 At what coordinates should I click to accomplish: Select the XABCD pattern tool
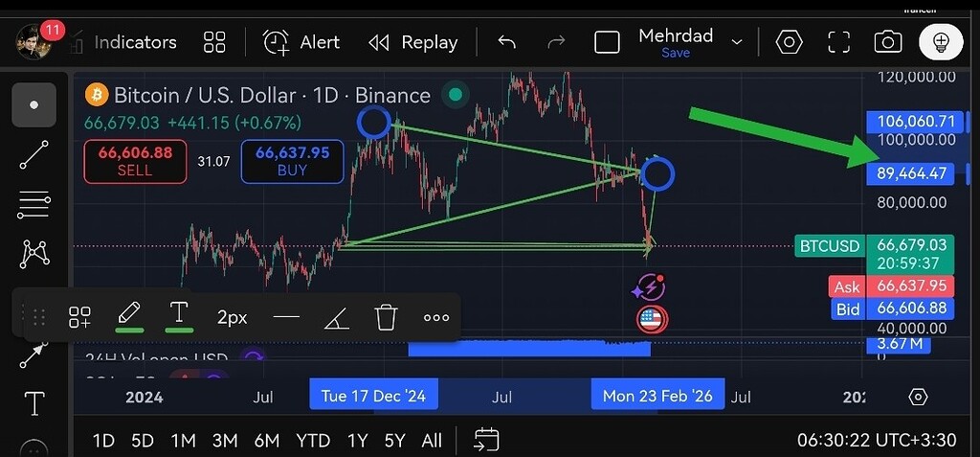[x=35, y=254]
